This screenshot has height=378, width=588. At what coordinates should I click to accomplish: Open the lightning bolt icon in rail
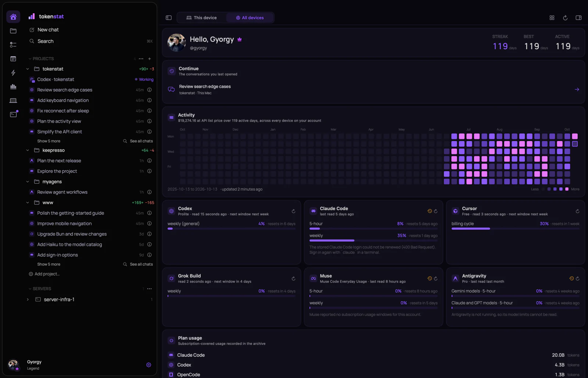click(13, 73)
